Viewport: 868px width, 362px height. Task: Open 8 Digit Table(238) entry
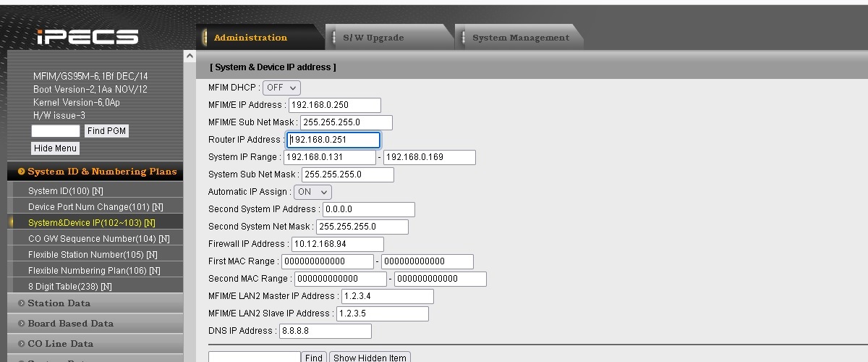(x=69, y=287)
